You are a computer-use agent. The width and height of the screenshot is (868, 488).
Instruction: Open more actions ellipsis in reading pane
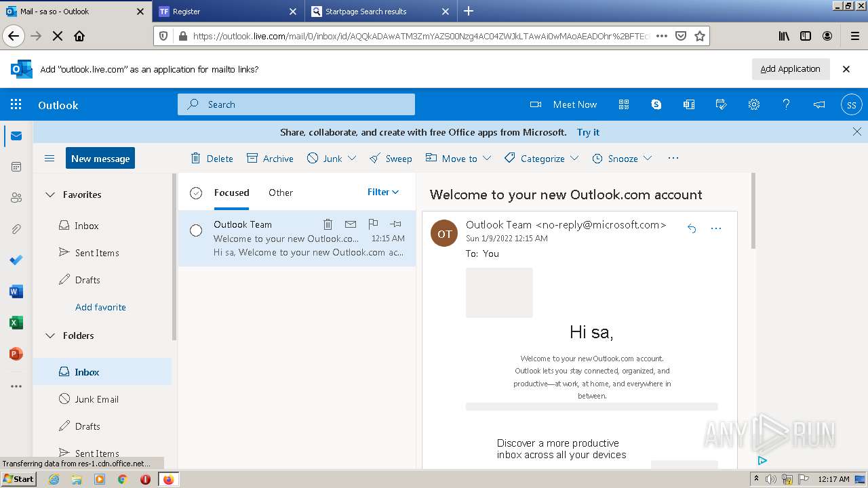click(x=716, y=228)
